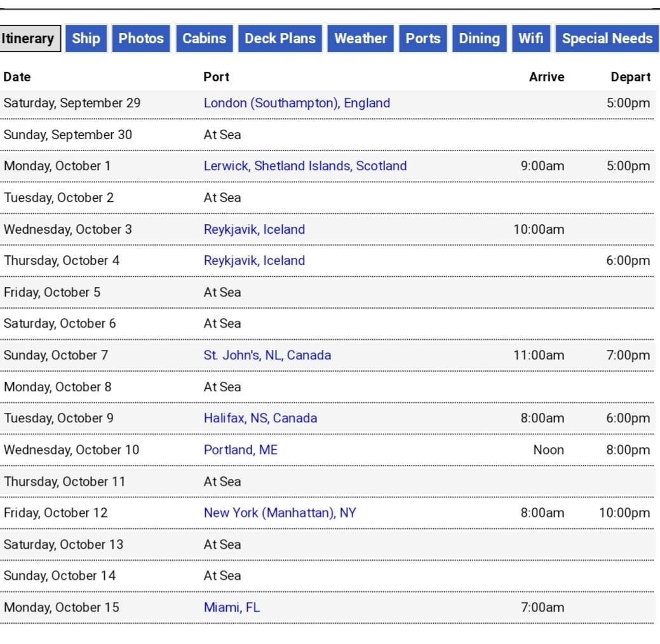Image resolution: width=660 pixels, height=644 pixels.
Task: Click the Date column header
Action: pos(17,77)
